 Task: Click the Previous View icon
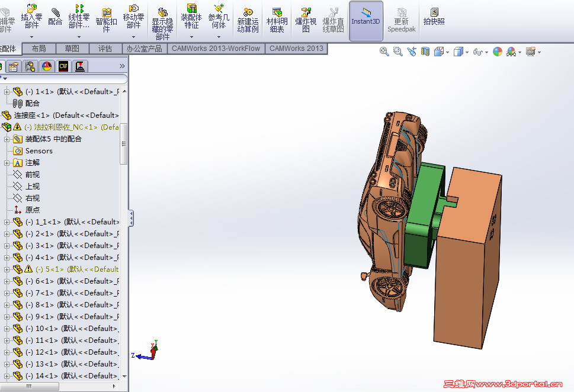pyautogui.click(x=412, y=52)
